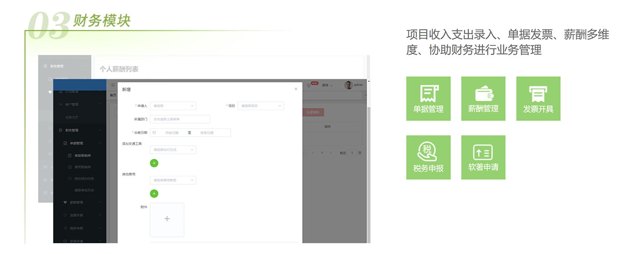This screenshot has width=644, height=254.
Task: Click the 单据管理 receipt icon tile
Action: [x=428, y=98]
